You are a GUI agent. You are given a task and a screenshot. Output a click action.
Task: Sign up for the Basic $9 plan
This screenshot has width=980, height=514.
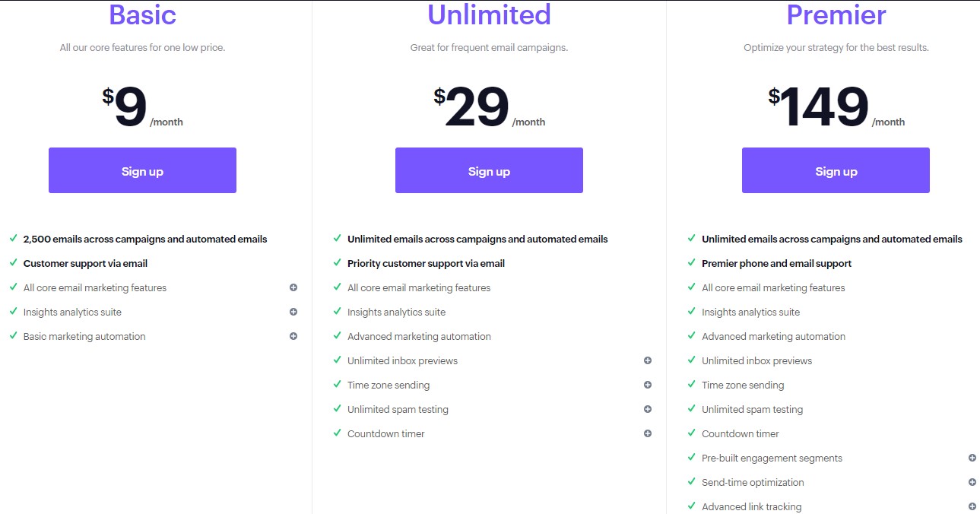pyautogui.click(x=142, y=170)
